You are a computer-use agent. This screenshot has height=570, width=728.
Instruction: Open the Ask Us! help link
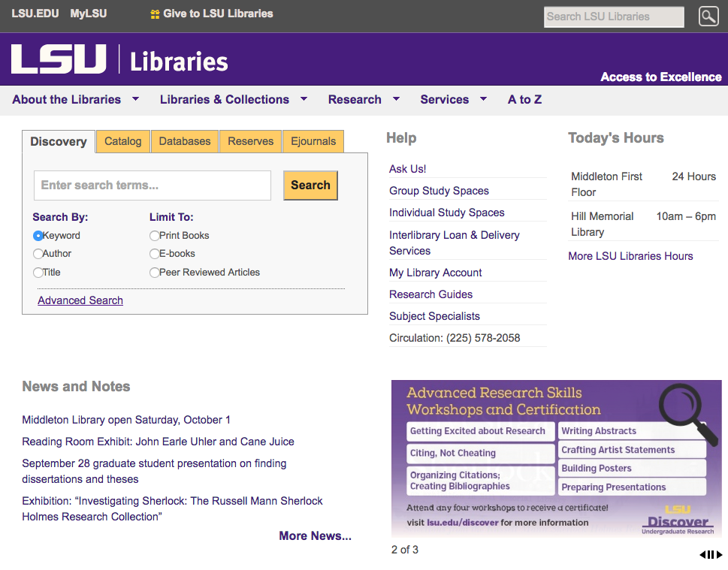tap(408, 169)
